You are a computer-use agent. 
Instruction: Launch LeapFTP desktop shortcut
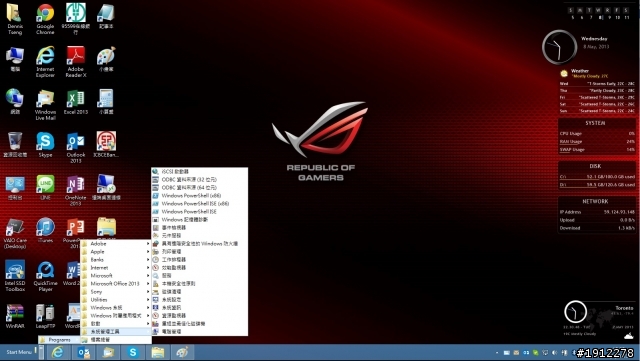[45, 316]
